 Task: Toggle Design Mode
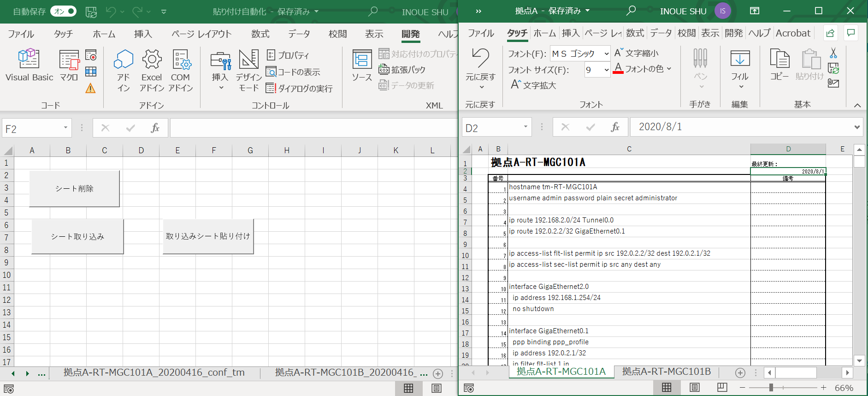(248, 70)
